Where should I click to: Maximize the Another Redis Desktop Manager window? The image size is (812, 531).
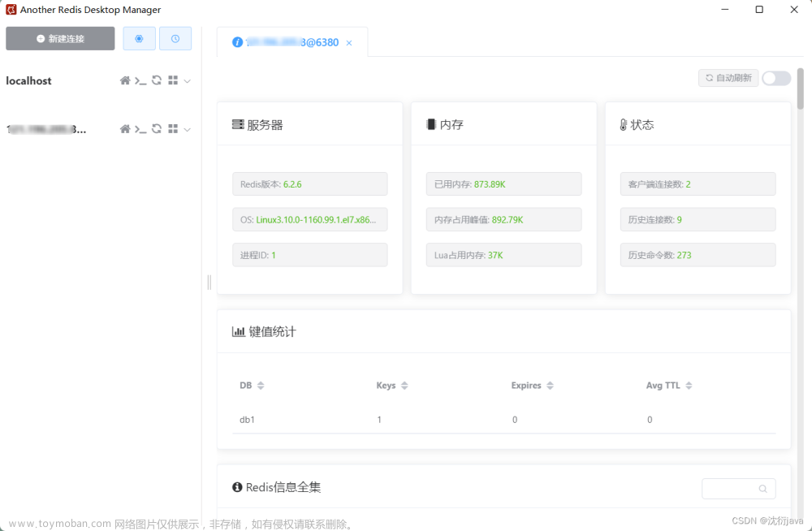coord(759,9)
